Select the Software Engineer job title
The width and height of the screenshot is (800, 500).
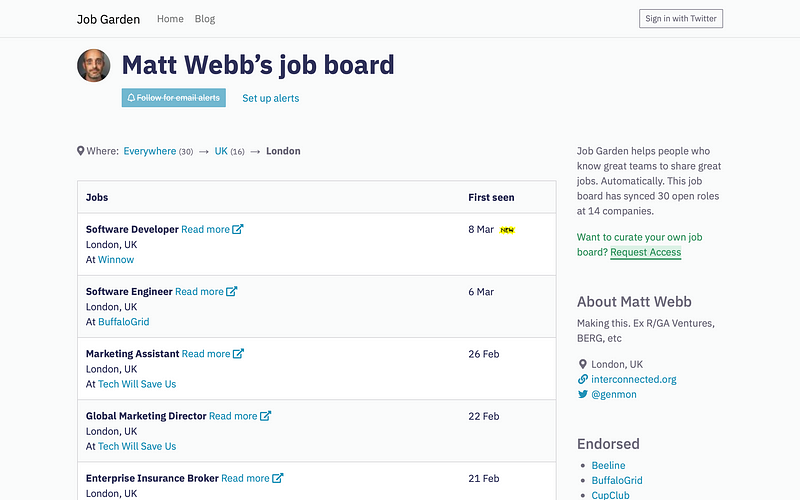(129, 292)
